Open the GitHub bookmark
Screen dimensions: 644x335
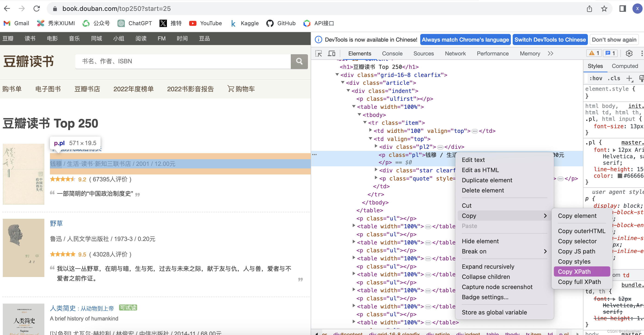click(281, 23)
